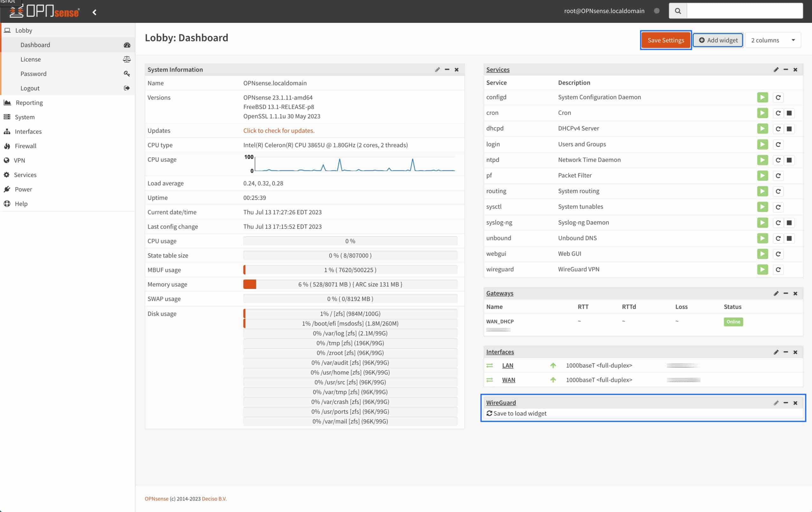Image resolution: width=812 pixels, height=512 pixels.
Task: Click the Deciso B.V. footer link
Action: pos(214,498)
